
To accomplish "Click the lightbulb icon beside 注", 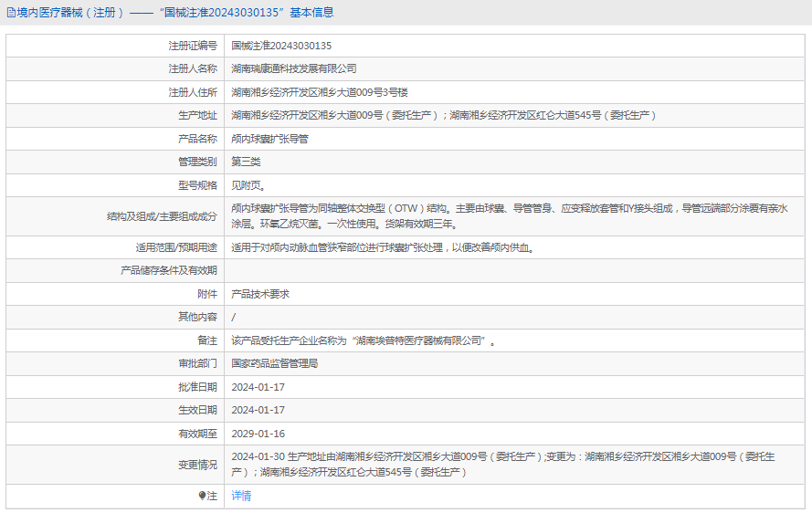I will 202,496.
